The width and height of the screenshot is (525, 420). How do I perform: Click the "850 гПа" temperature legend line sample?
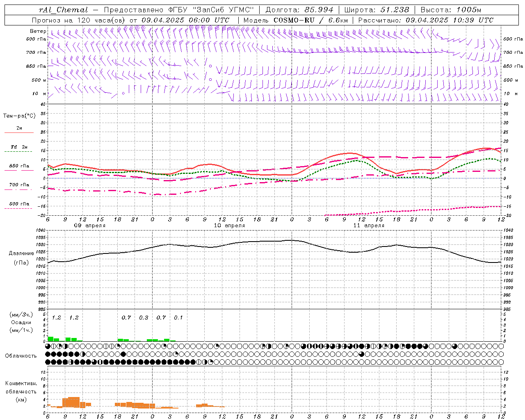[x=19, y=171]
